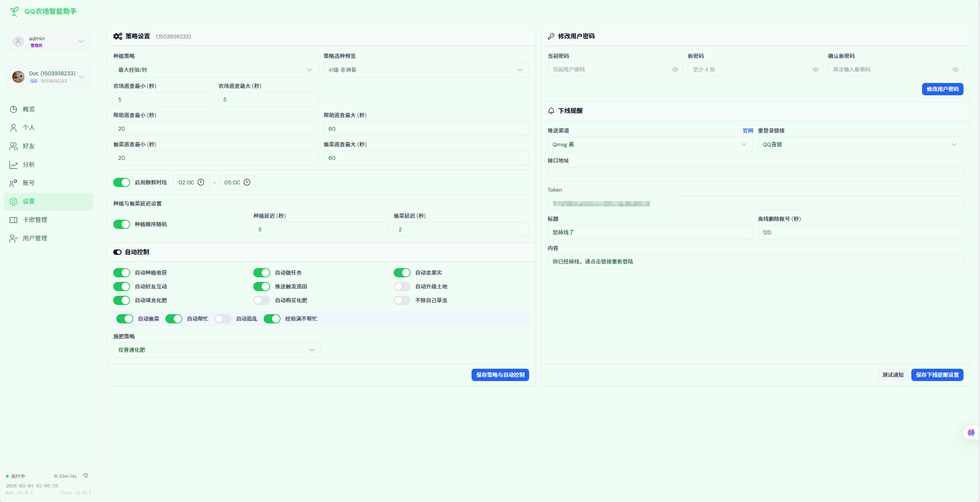The image size is (980, 502).
Task: Open the 种植策略 dropdown
Action: coord(216,70)
